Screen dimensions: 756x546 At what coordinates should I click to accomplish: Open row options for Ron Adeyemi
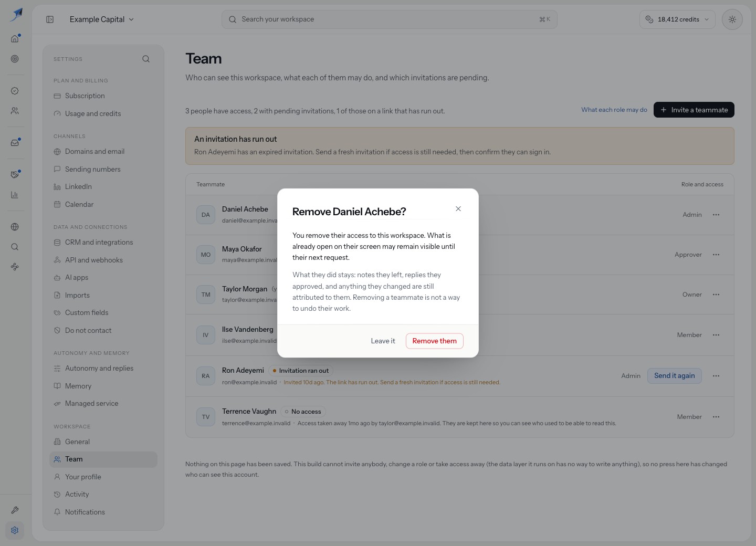[x=716, y=376]
